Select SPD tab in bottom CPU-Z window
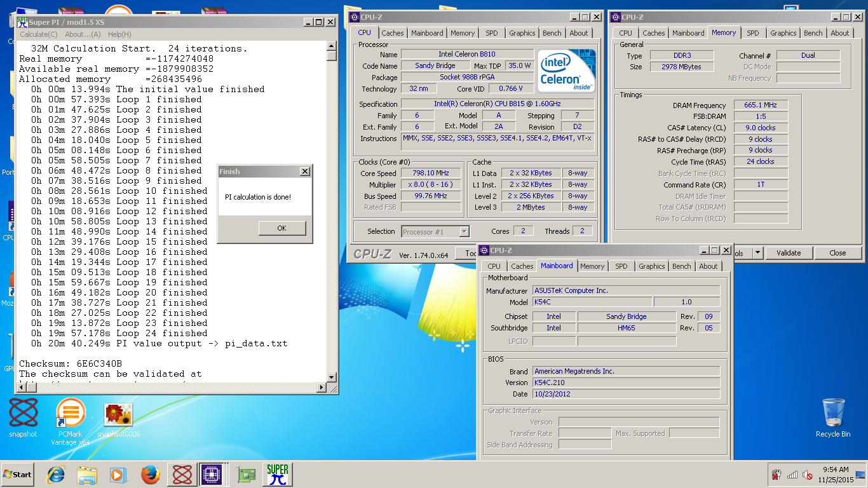The image size is (868, 488). (x=621, y=266)
